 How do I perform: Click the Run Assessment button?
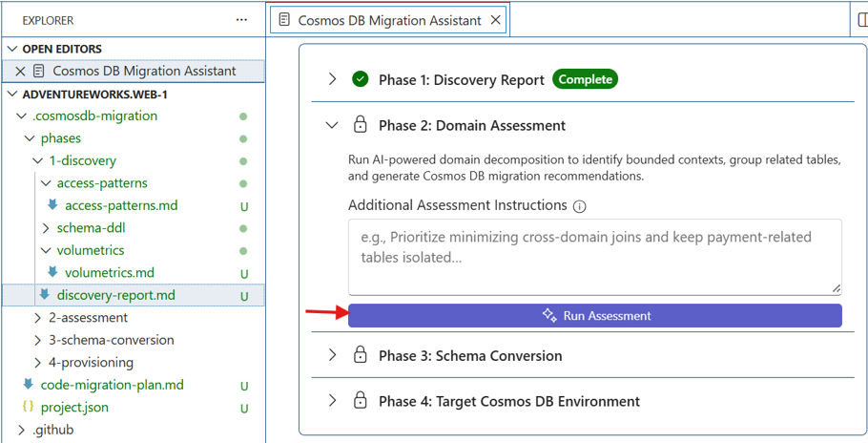594,316
